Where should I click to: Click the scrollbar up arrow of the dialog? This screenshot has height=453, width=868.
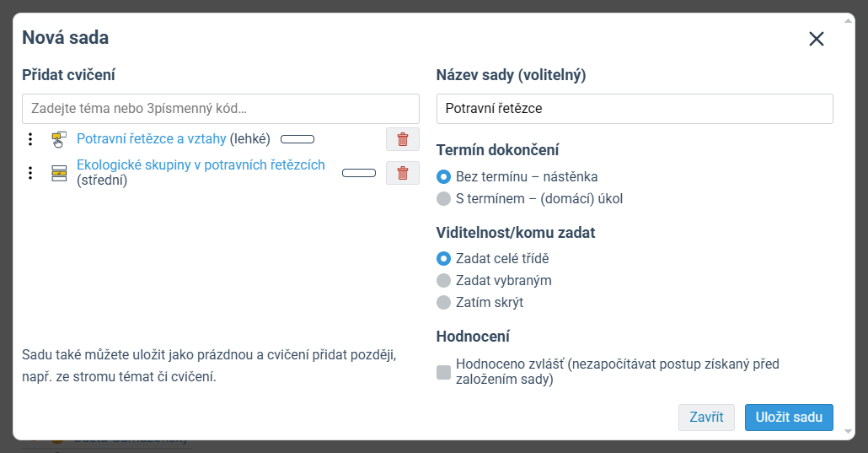848,20
